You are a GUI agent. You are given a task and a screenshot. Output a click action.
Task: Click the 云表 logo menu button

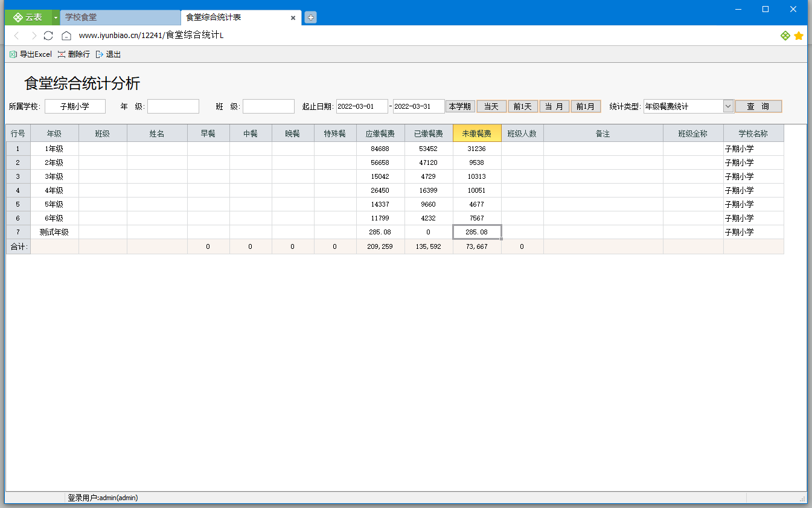[x=28, y=18]
